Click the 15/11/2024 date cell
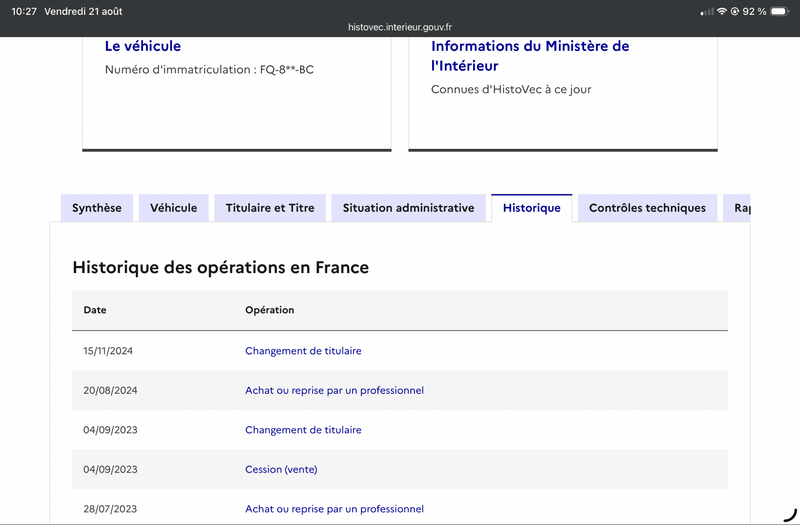The image size is (800, 525). pyautogui.click(x=108, y=351)
